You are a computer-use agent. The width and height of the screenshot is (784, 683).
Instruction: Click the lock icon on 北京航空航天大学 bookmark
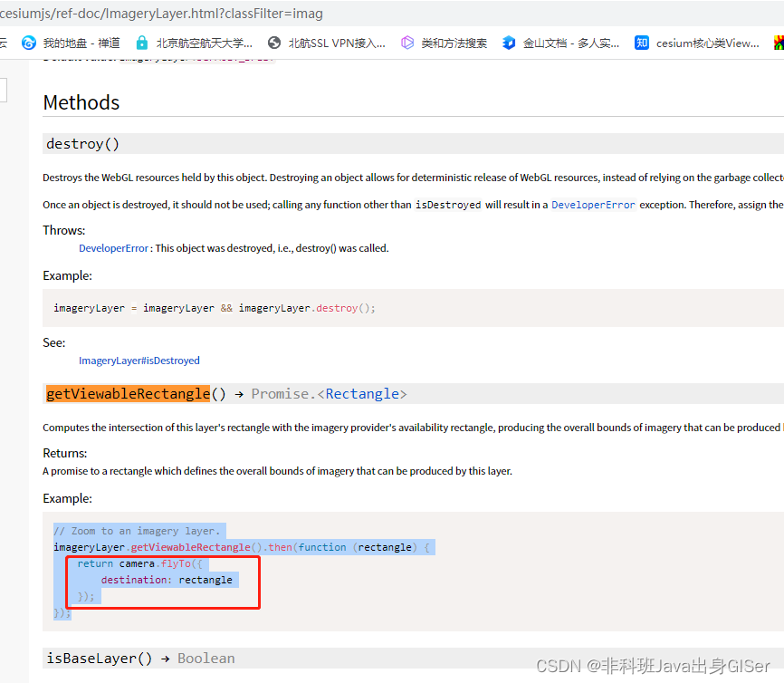141,42
